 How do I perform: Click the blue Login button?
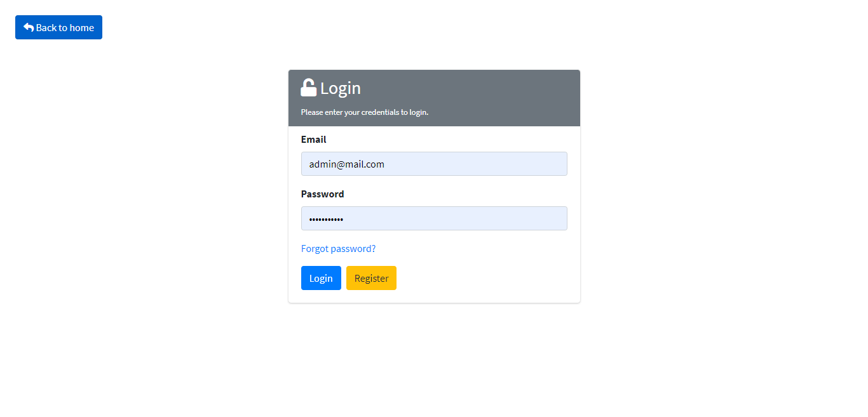pos(321,278)
